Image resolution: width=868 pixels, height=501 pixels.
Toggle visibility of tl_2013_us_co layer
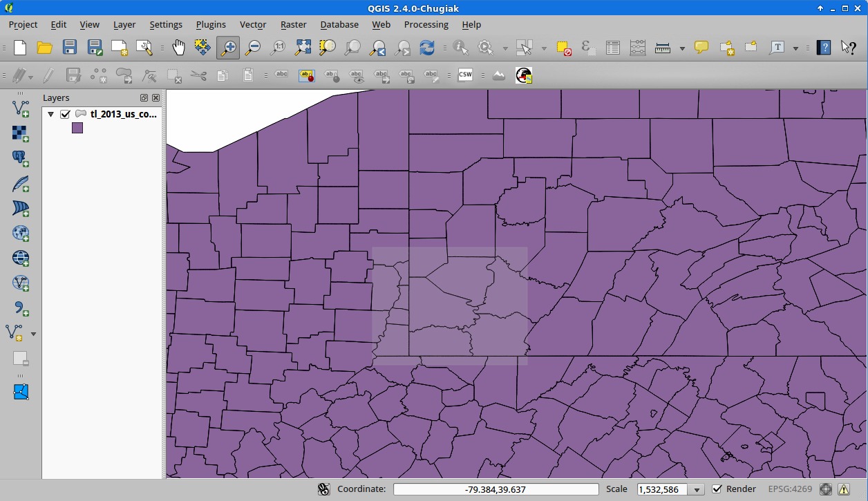tap(66, 114)
